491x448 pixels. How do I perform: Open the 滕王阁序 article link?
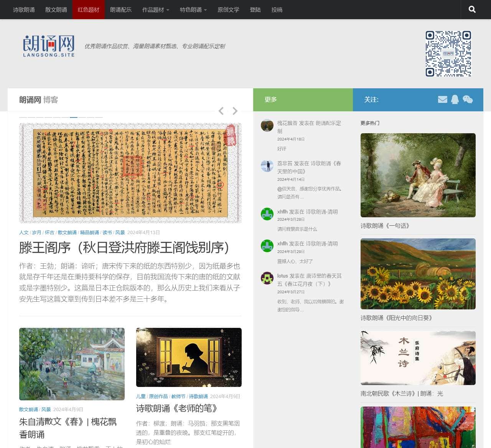click(x=123, y=248)
